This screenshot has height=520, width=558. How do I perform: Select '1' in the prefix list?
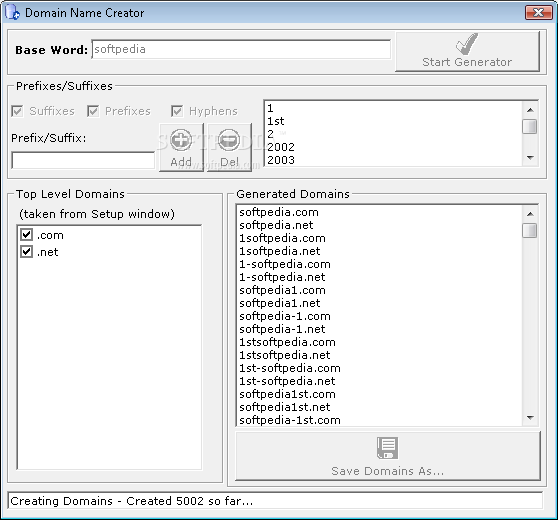tap(393, 108)
